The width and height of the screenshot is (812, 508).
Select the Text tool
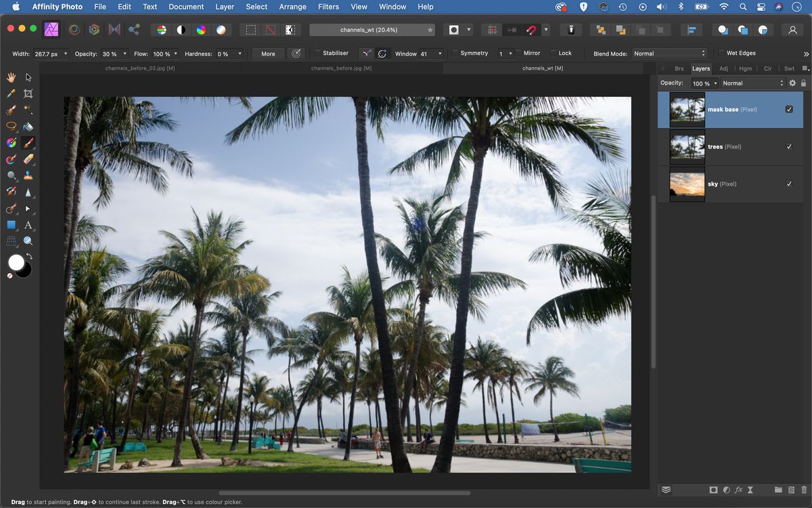28,224
